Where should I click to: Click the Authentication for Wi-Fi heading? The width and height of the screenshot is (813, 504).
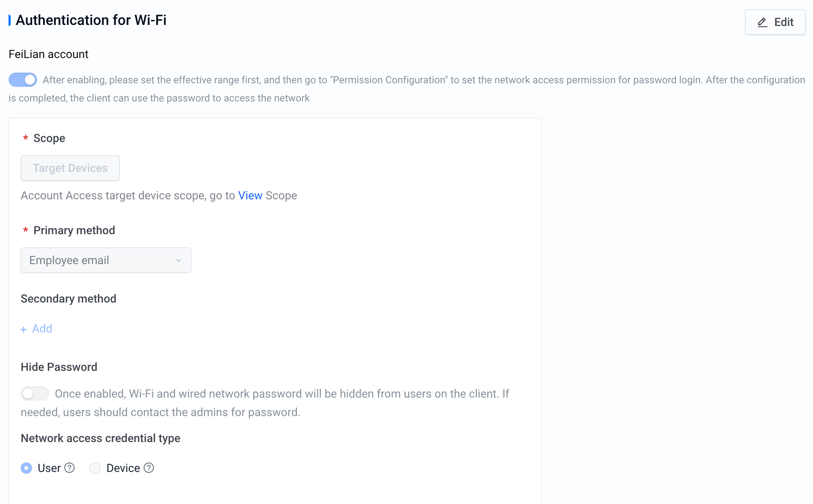click(x=91, y=20)
